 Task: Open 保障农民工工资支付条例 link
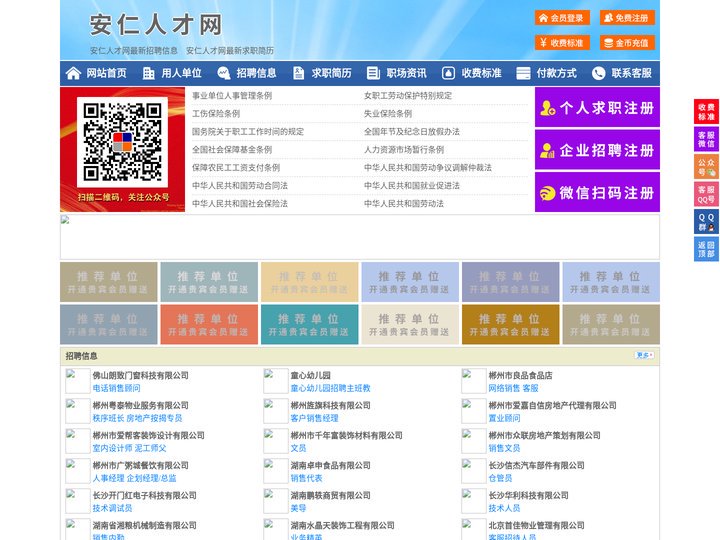click(x=236, y=168)
